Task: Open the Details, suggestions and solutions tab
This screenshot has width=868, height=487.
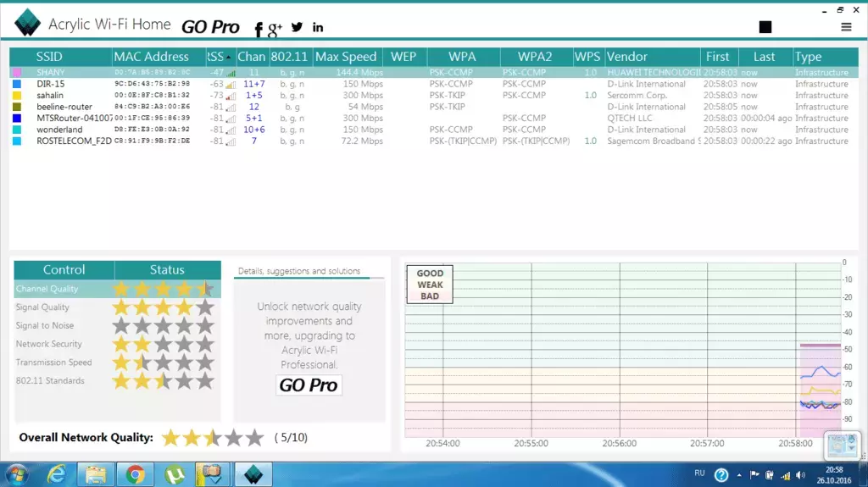Action: 299,271
